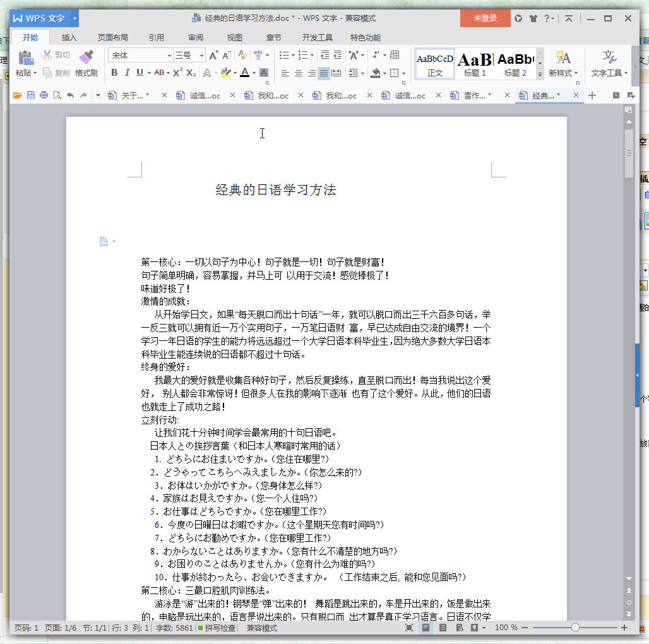The height and width of the screenshot is (644, 649).
Task: Open the 视图 ribbon tab
Action: 234,38
